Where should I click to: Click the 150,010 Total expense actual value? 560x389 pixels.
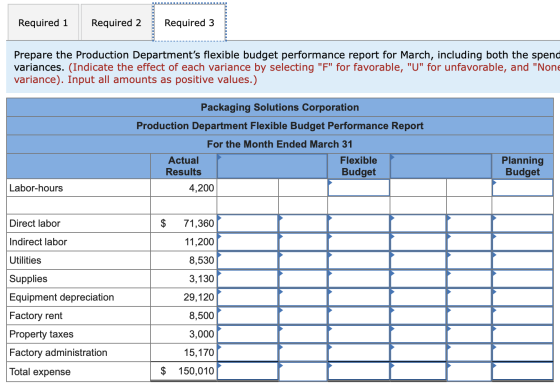(196, 371)
